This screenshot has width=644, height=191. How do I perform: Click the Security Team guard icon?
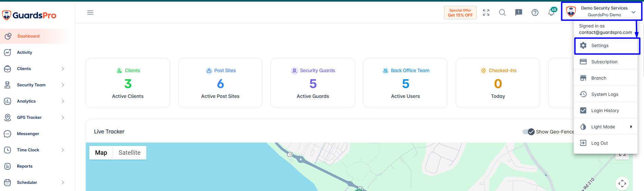point(7,85)
